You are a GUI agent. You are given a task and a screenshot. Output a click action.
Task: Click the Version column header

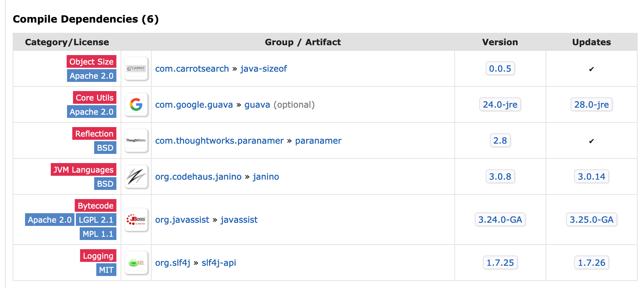pyautogui.click(x=500, y=42)
